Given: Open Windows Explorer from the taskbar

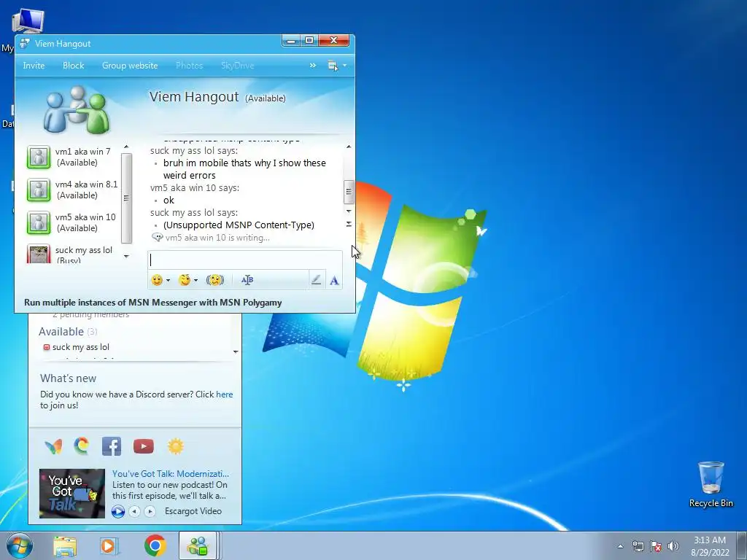Looking at the screenshot, I should [65, 545].
